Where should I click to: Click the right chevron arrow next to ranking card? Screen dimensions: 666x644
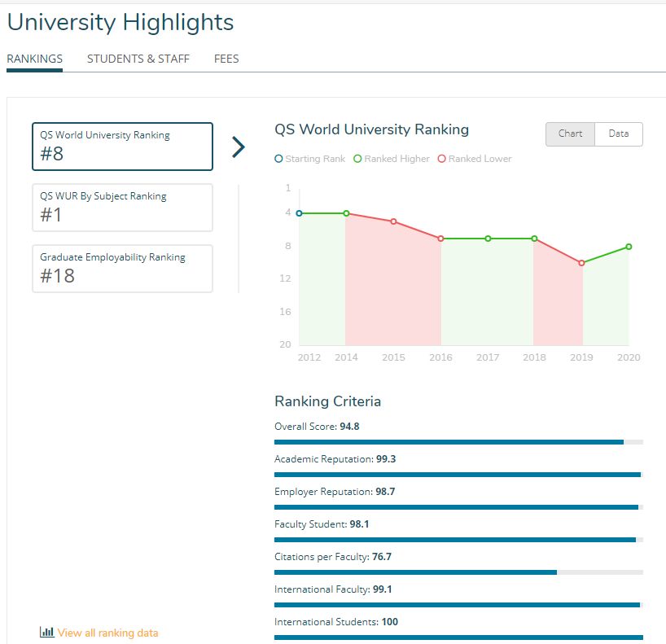pyautogui.click(x=239, y=147)
